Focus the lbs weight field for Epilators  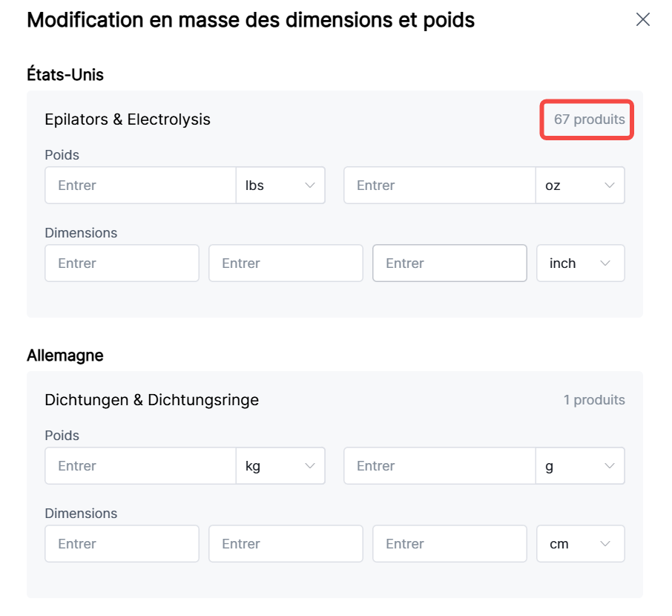click(x=140, y=186)
